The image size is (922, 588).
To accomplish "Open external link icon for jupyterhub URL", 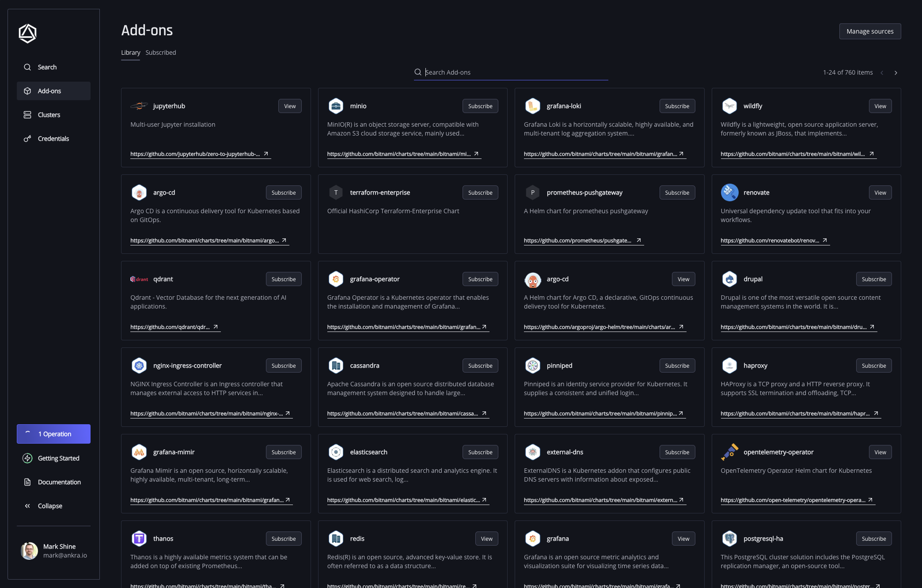I will (266, 154).
